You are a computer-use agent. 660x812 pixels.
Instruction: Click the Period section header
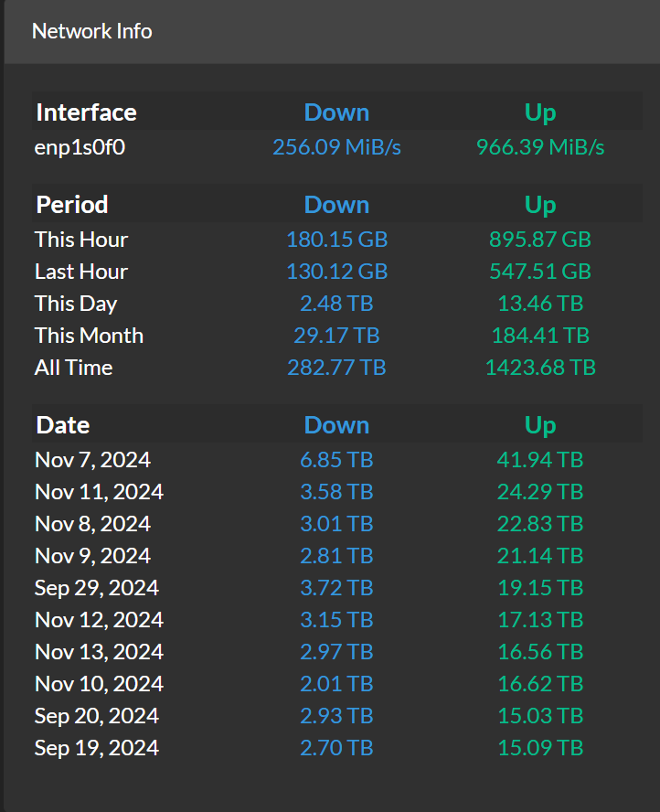72,205
